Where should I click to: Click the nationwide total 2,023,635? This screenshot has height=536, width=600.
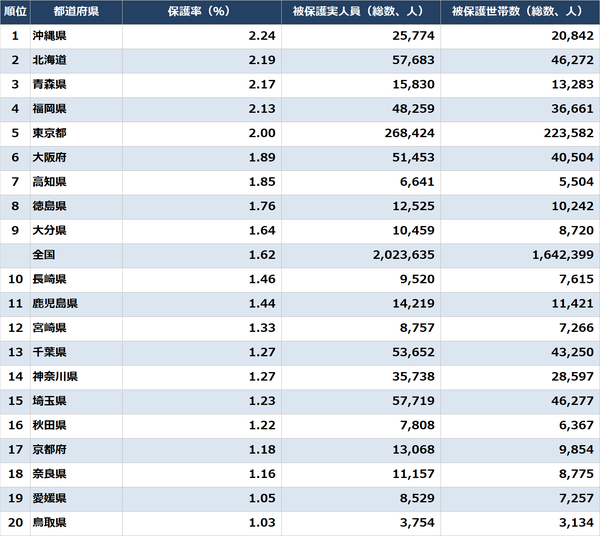click(404, 255)
